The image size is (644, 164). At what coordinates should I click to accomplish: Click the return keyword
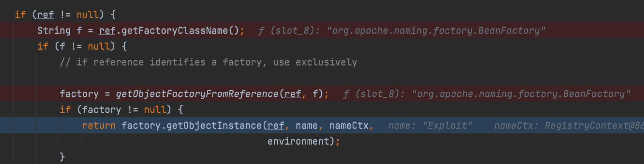coord(99,126)
